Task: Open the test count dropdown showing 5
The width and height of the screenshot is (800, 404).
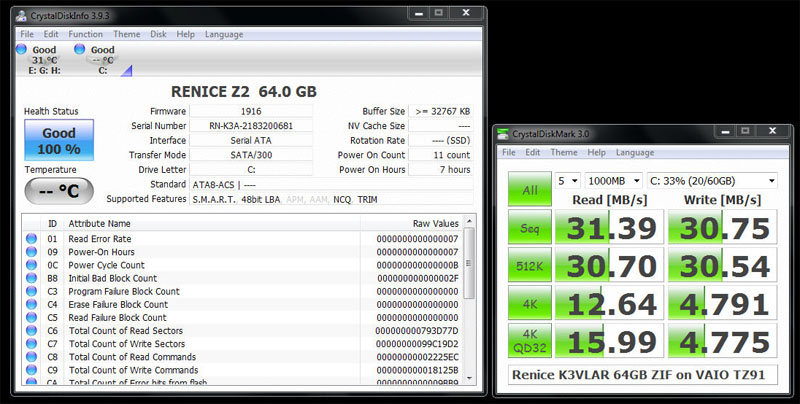Action: [568, 181]
